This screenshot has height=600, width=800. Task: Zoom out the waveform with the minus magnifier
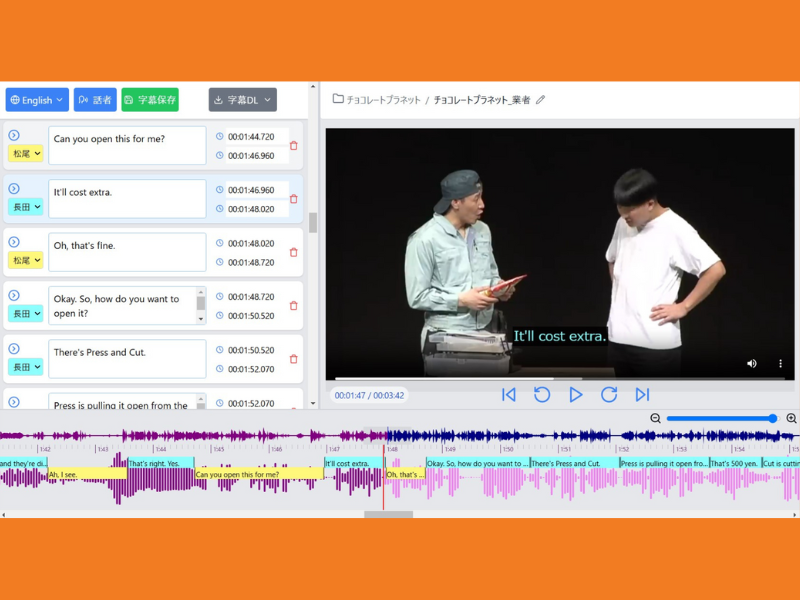pyautogui.click(x=655, y=419)
